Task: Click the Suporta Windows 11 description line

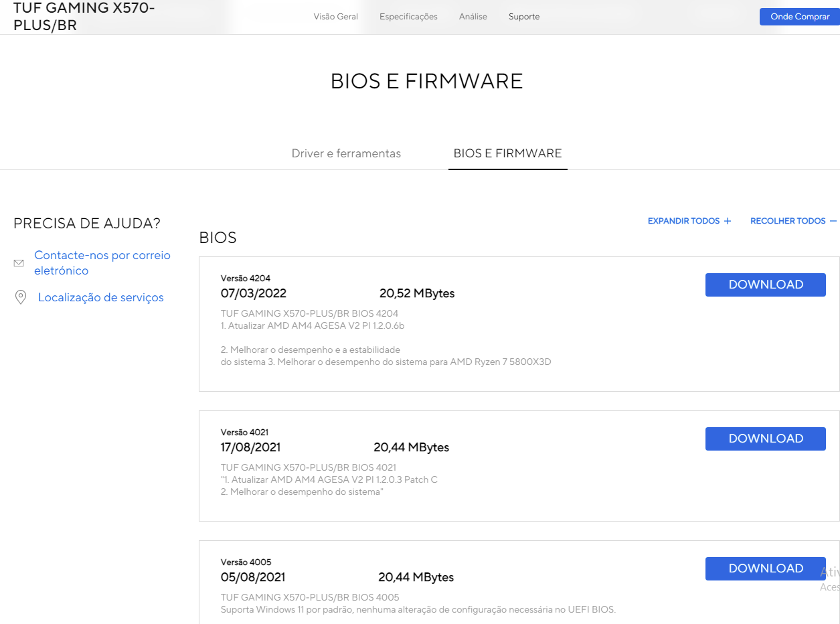Action: (418, 609)
